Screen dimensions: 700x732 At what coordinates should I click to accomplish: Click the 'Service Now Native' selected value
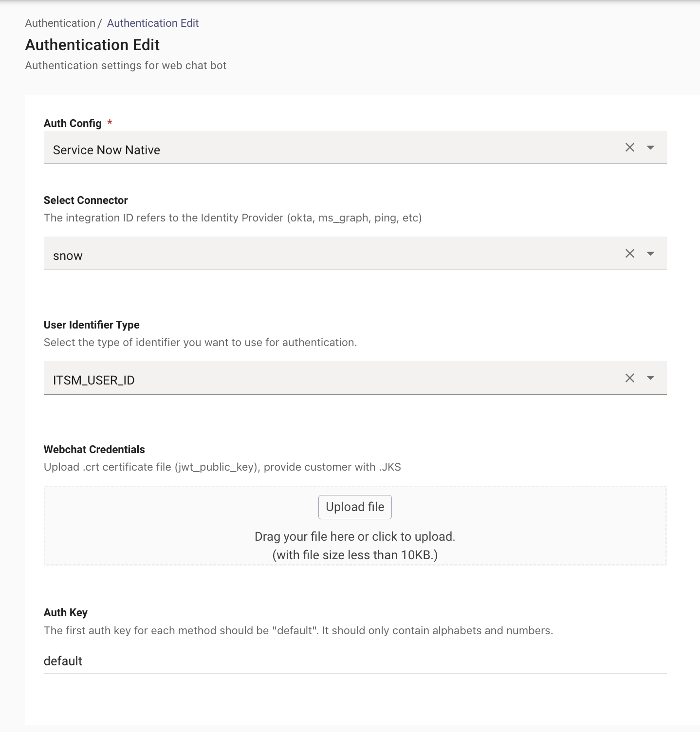click(107, 150)
